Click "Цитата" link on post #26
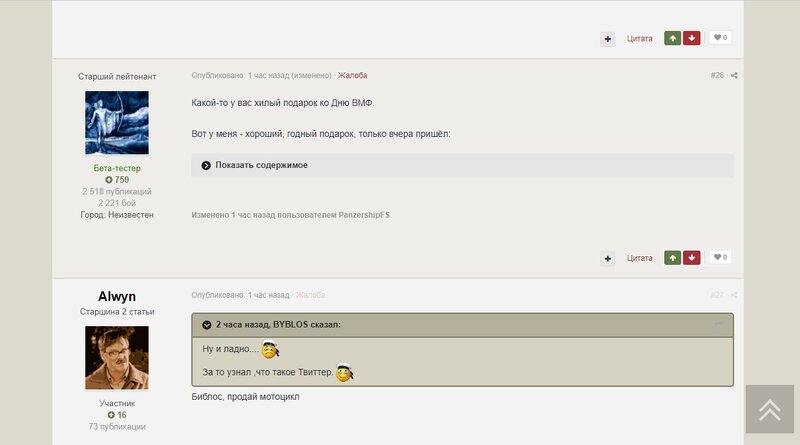This screenshot has height=445, width=800. pyautogui.click(x=640, y=258)
